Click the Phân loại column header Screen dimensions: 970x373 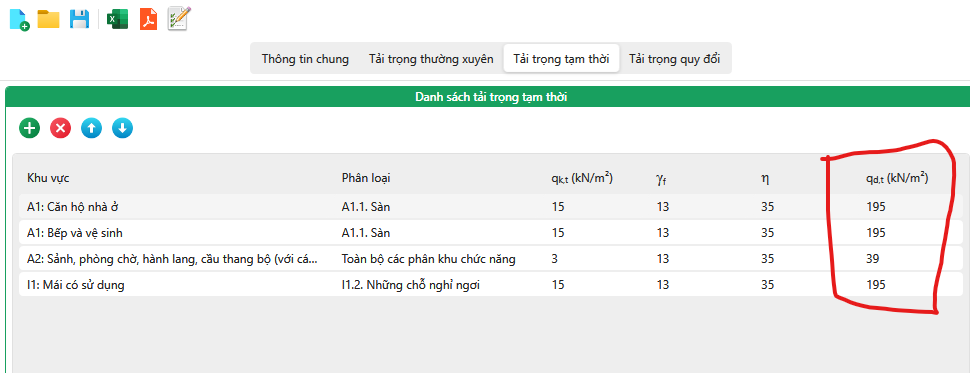366,178
